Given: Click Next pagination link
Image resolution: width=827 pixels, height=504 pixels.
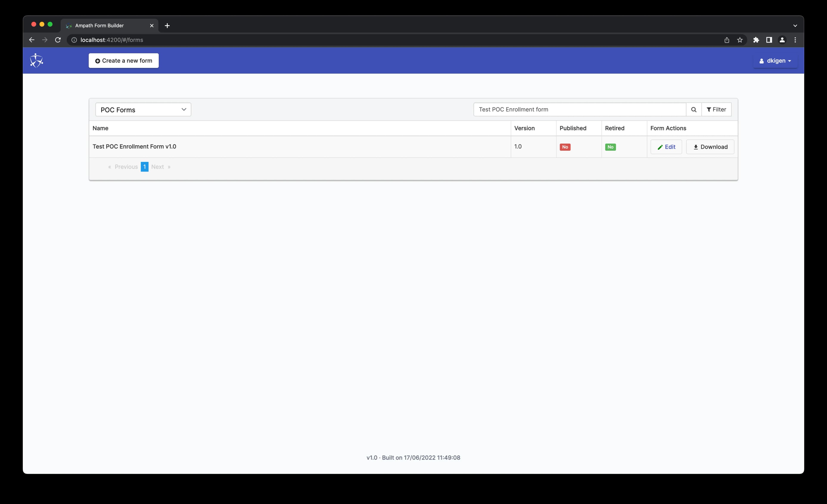Looking at the screenshot, I should click(157, 167).
